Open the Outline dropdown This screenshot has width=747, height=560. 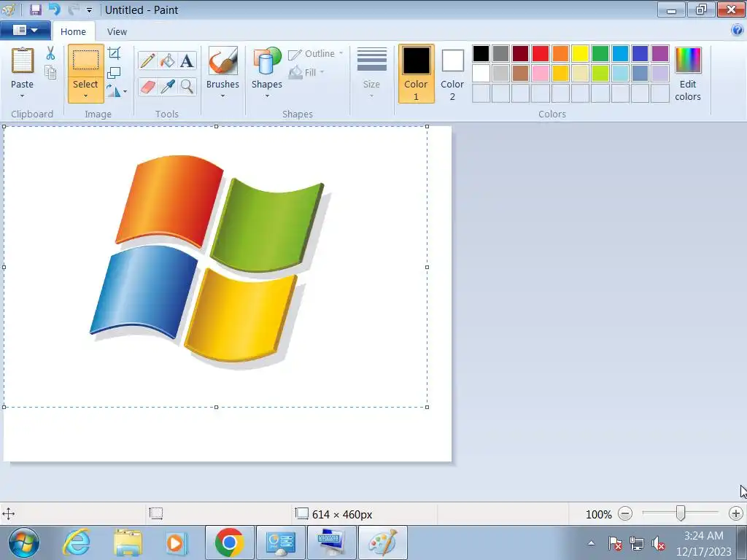[x=316, y=54]
